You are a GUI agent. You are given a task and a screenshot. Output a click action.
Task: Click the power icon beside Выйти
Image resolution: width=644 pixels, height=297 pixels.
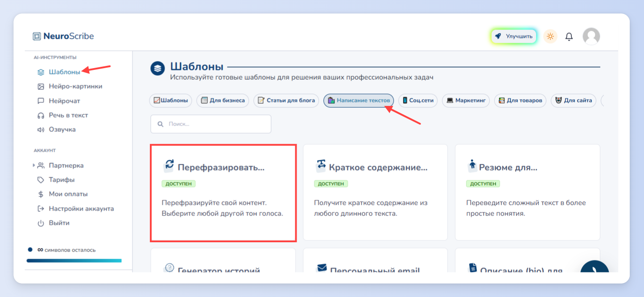point(41,224)
